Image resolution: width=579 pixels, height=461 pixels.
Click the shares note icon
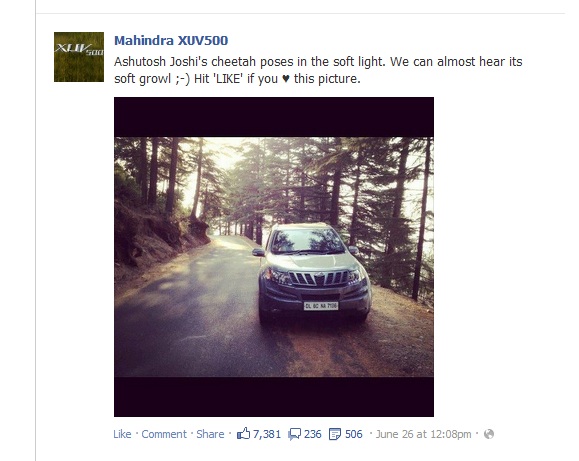tap(335, 434)
